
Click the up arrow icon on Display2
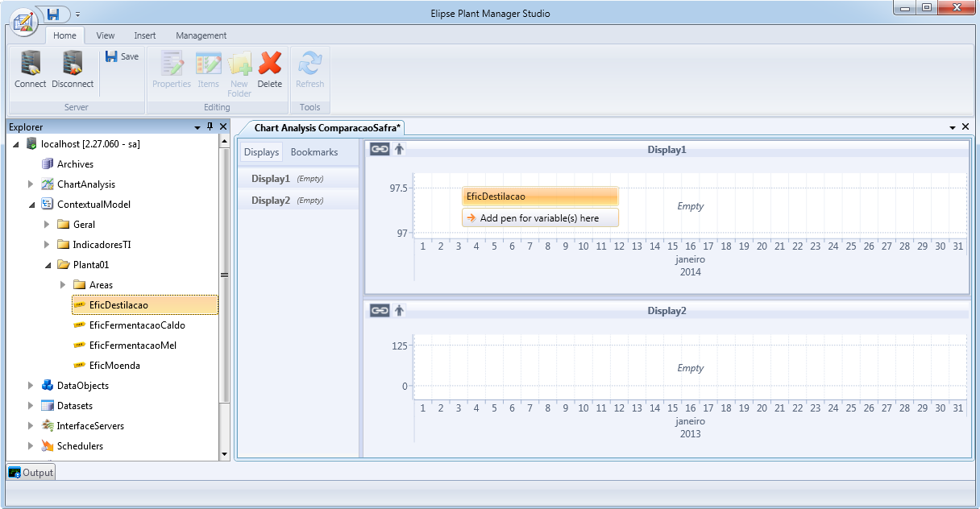coord(399,310)
